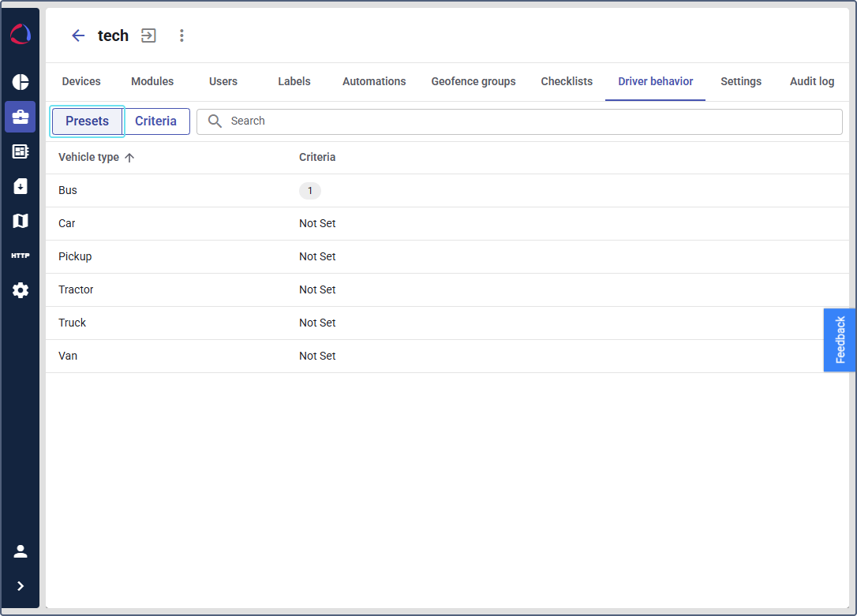Click the back arrow next to tech
The image size is (857, 616).
coord(78,35)
